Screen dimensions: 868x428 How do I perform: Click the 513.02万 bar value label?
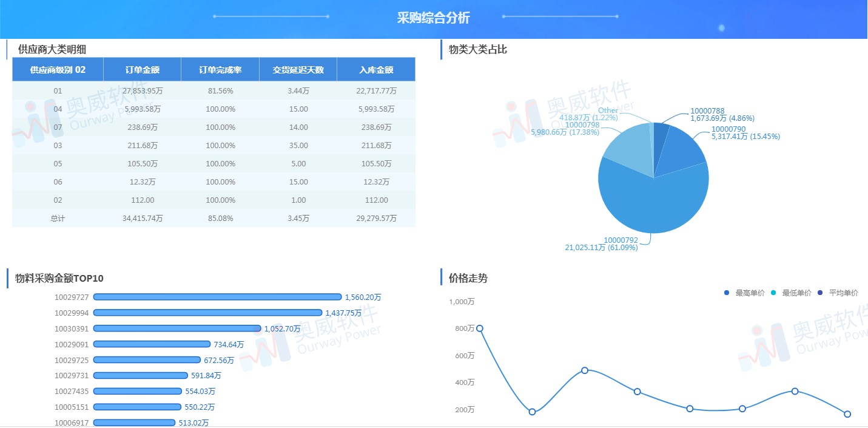tap(193, 423)
